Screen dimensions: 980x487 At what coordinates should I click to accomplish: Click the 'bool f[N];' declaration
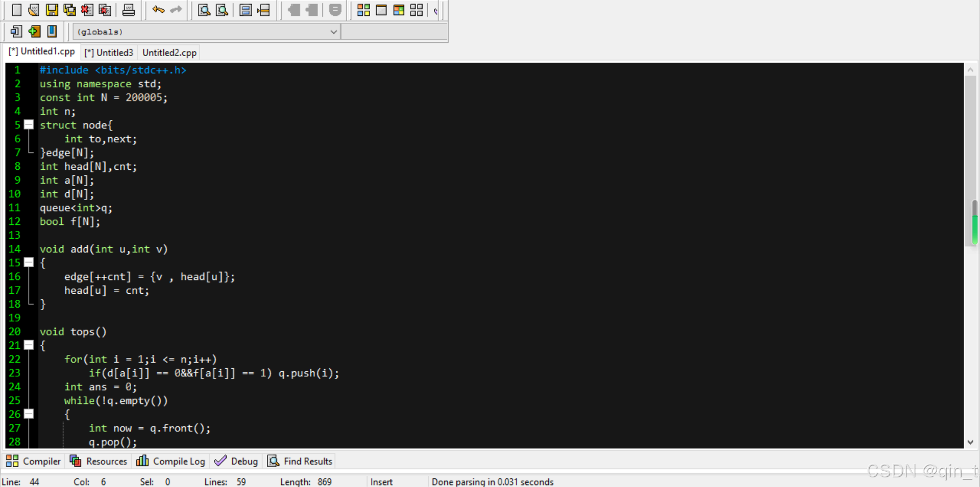click(x=70, y=221)
